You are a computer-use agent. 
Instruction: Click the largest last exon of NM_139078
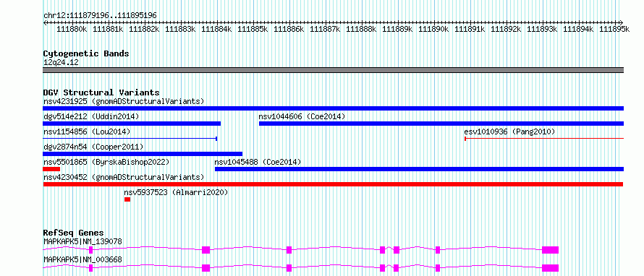551,250
